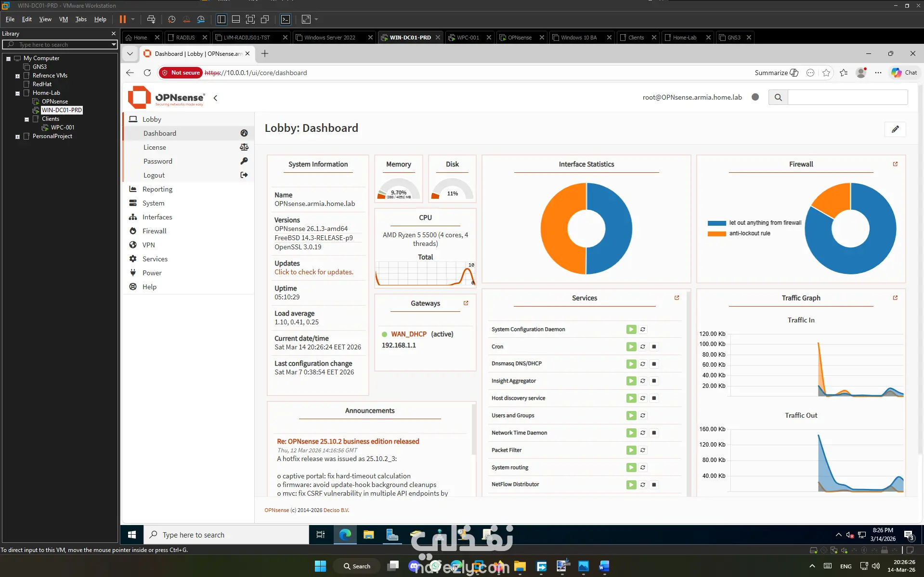This screenshot has height=577, width=924.
Task: Open the Traffic Graph widget link icon
Action: (895, 298)
